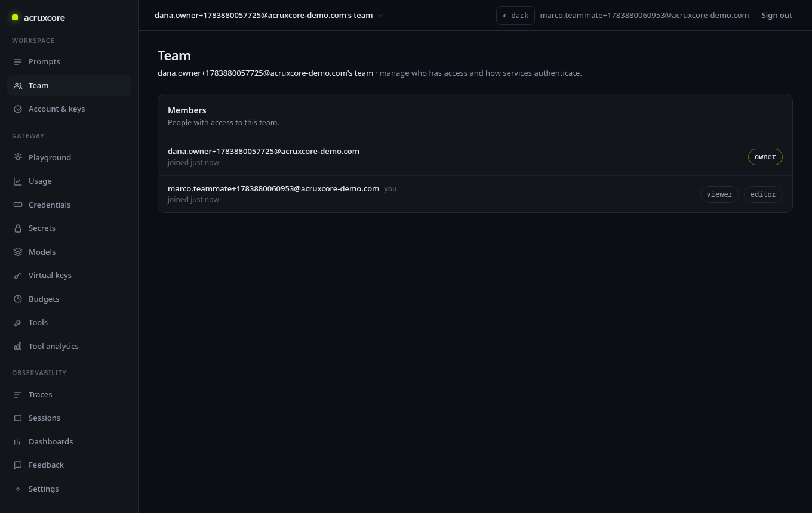Click the Account & keys icon
Image resolution: width=812 pixels, height=513 pixels.
point(18,109)
